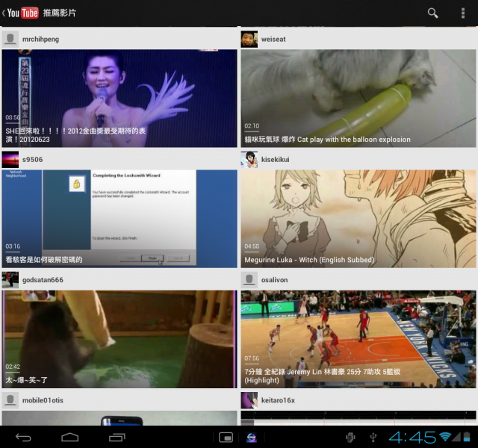The image size is (478, 448).
Task: Open the three-dot overflow menu
Action: (x=463, y=13)
